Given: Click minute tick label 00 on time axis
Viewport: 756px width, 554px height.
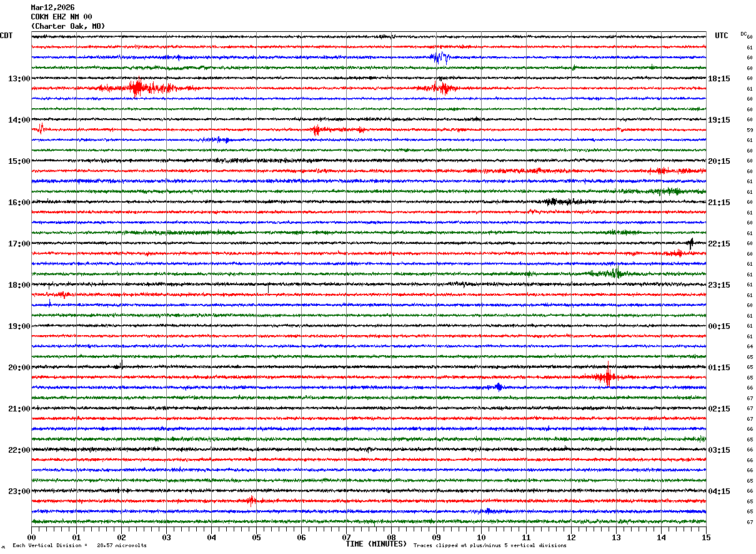Looking at the screenshot, I should (31, 537).
